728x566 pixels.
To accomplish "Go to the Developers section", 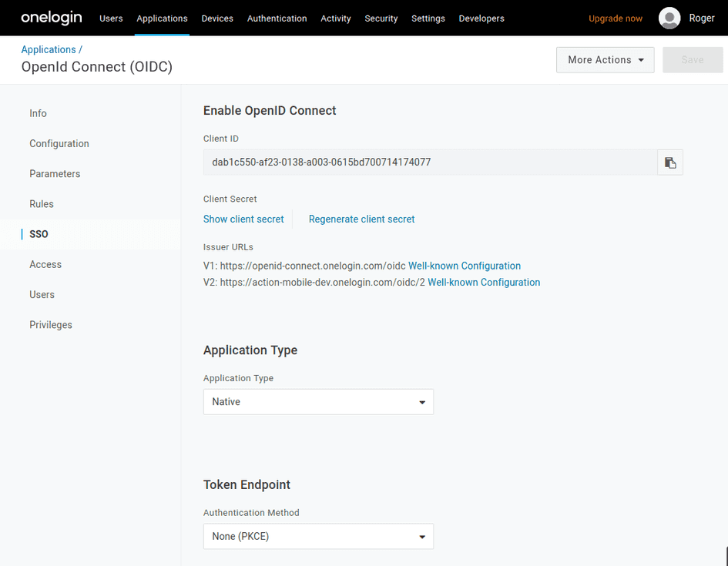I will [481, 18].
